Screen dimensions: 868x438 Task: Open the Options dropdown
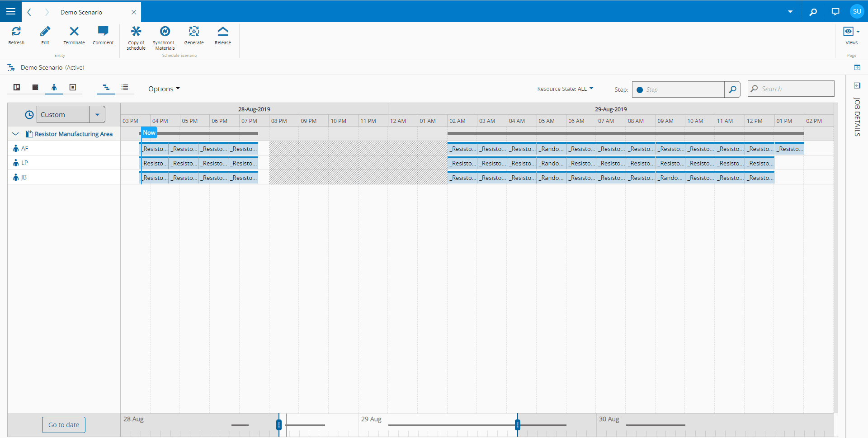(164, 89)
